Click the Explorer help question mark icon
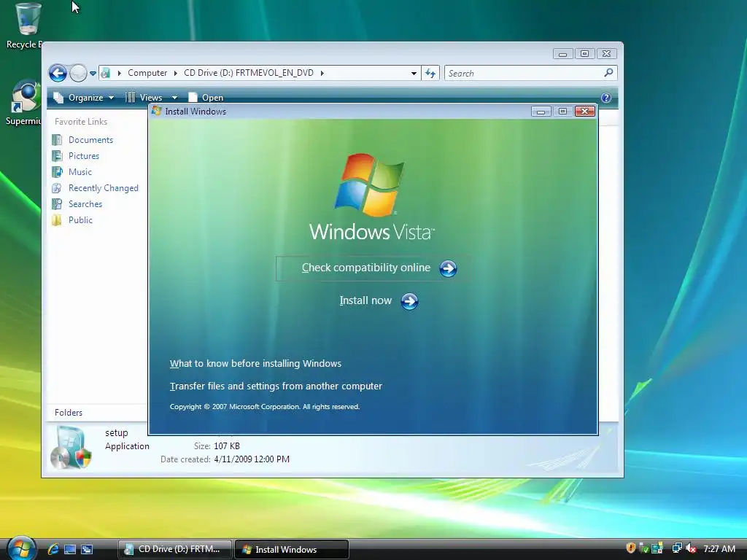This screenshot has width=747, height=560. 606,98
